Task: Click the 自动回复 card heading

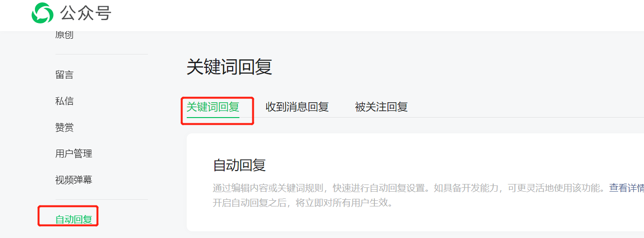Action: click(239, 165)
